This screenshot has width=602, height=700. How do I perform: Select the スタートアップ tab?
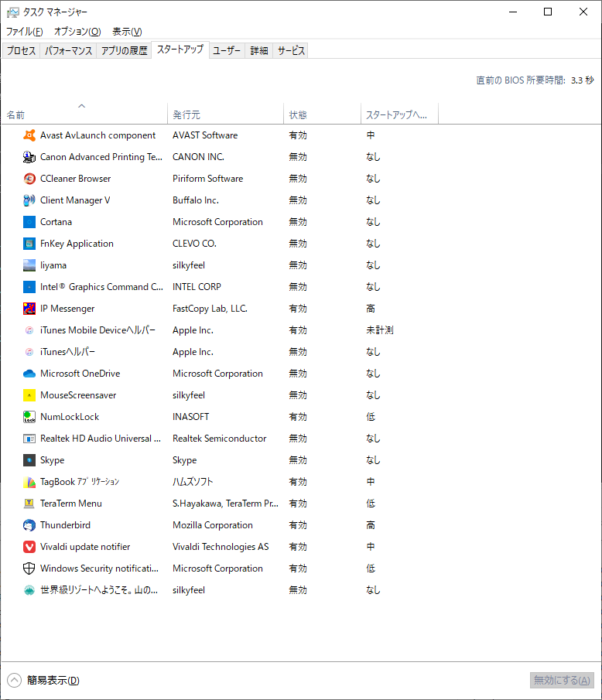click(x=180, y=50)
